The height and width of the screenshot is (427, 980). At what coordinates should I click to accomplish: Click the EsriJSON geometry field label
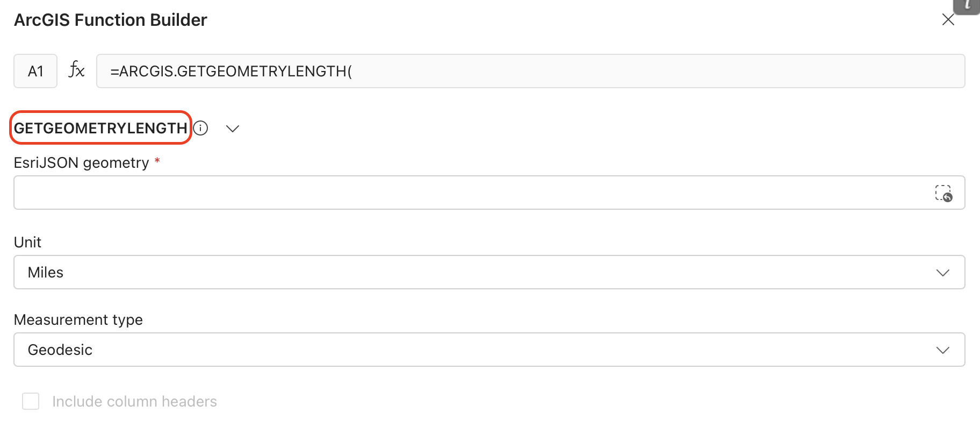pos(81,162)
